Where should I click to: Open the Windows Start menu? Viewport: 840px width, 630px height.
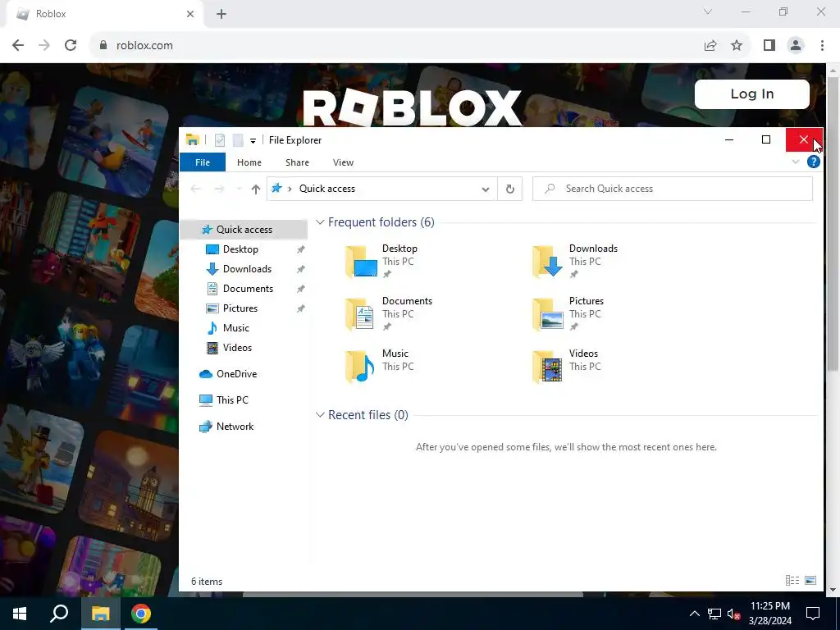tap(20, 614)
